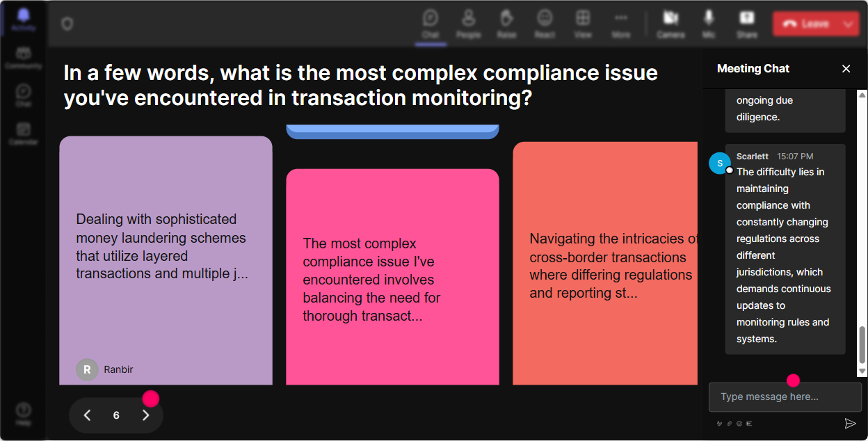Click the page number 6 indicator
The height and width of the screenshot is (441, 868).
point(116,415)
